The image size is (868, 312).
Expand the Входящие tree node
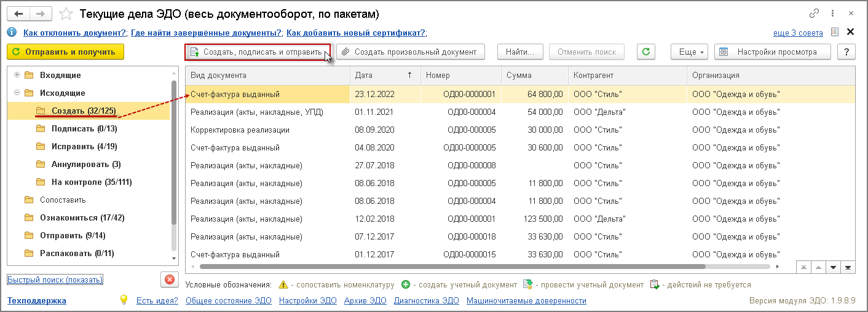16,76
